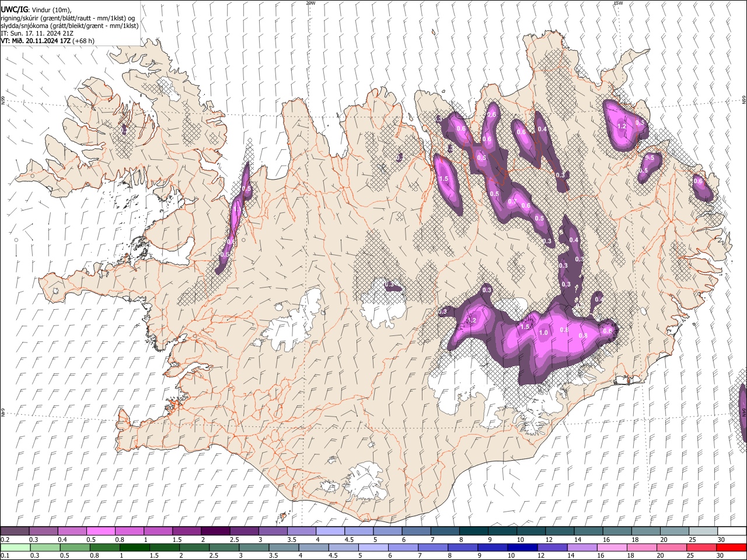Viewport: 747px width, 560px height.
Task: Click the palest green 0.1 rain scale swatch
Action: [15, 547]
